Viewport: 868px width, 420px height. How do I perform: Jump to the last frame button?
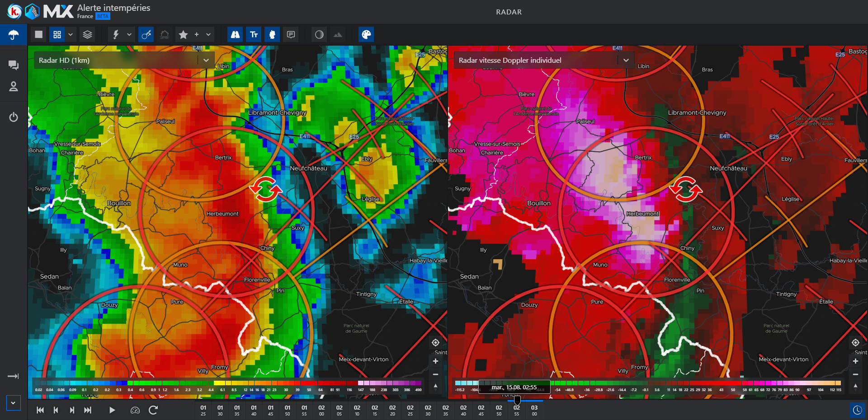click(88, 410)
